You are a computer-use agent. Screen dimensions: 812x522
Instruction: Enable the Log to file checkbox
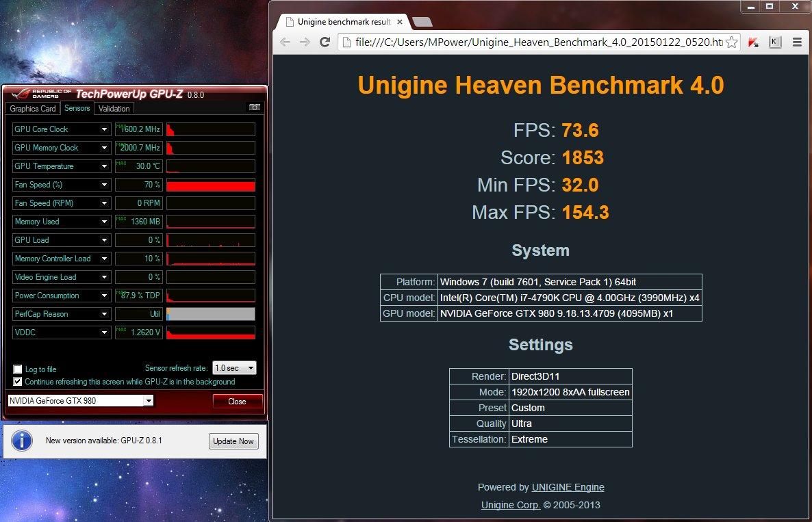pos(18,369)
